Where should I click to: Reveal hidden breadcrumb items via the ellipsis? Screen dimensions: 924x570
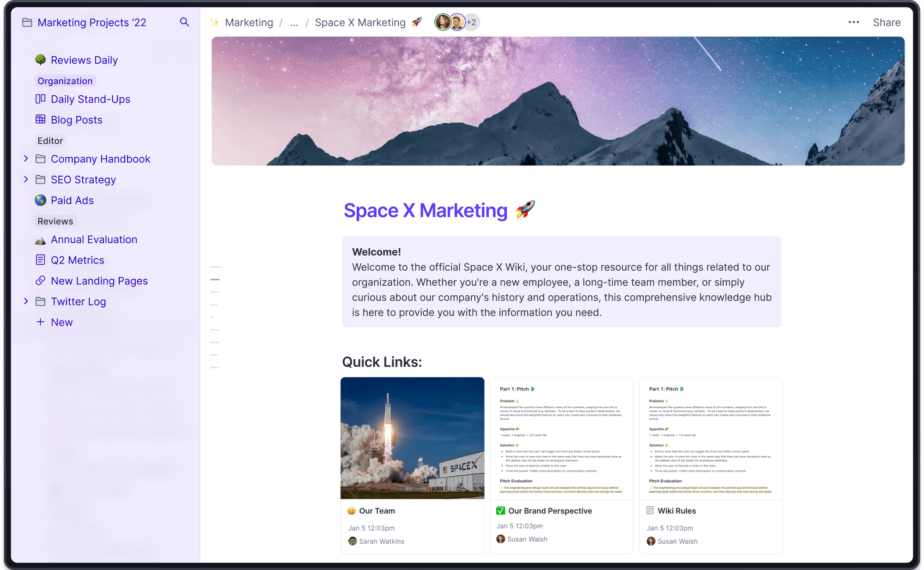(x=294, y=22)
